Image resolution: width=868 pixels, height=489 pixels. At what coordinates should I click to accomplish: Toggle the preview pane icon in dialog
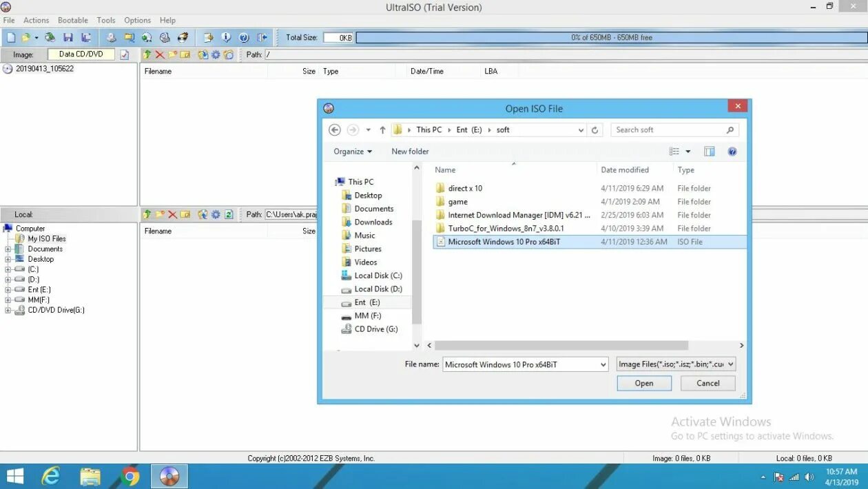pyautogui.click(x=710, y=152)
